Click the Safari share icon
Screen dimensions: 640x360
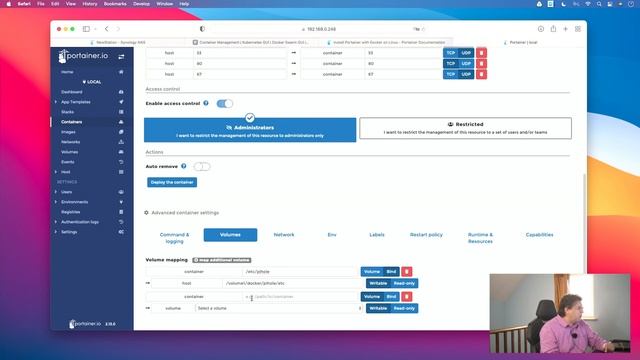click(553, 29)
